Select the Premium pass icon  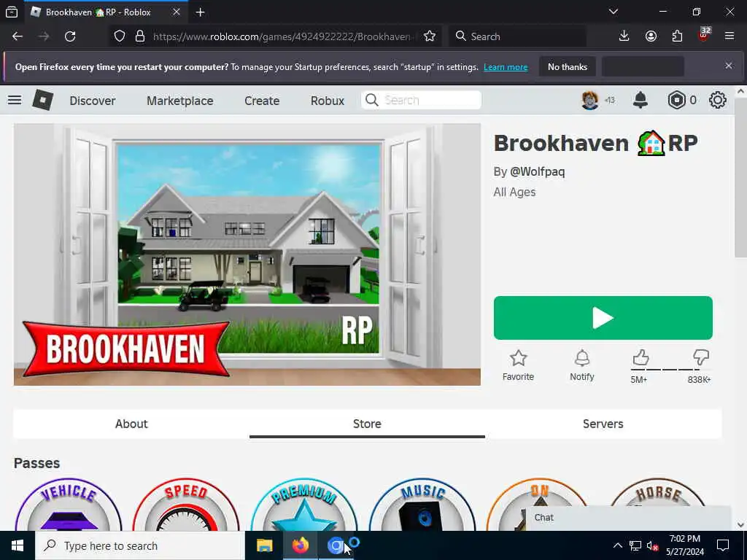[x=304, y=505]
